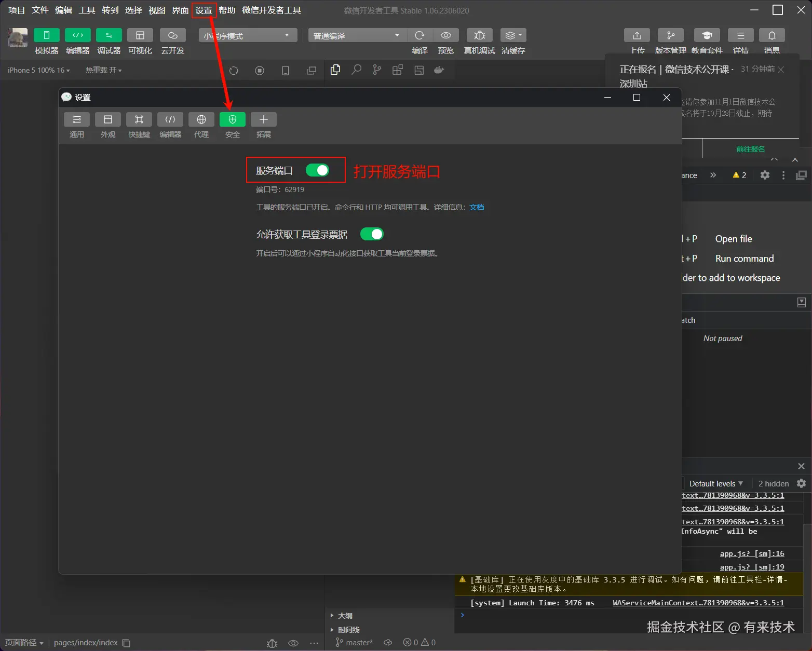The image size is (812, 651).
Task: Open the Default levels dropdown
Action: click(715, 483)
